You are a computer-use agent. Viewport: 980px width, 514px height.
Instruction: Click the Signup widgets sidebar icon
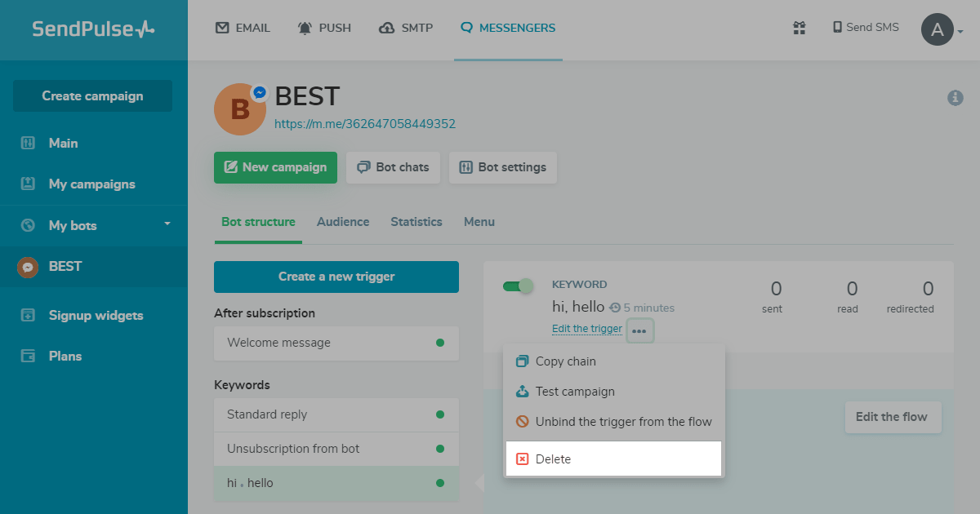[28, 315]
